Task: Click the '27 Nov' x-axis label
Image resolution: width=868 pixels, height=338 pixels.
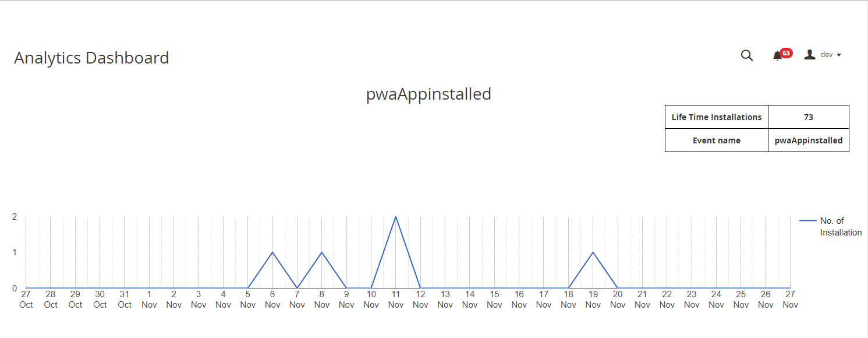Action: coord(790,300)
